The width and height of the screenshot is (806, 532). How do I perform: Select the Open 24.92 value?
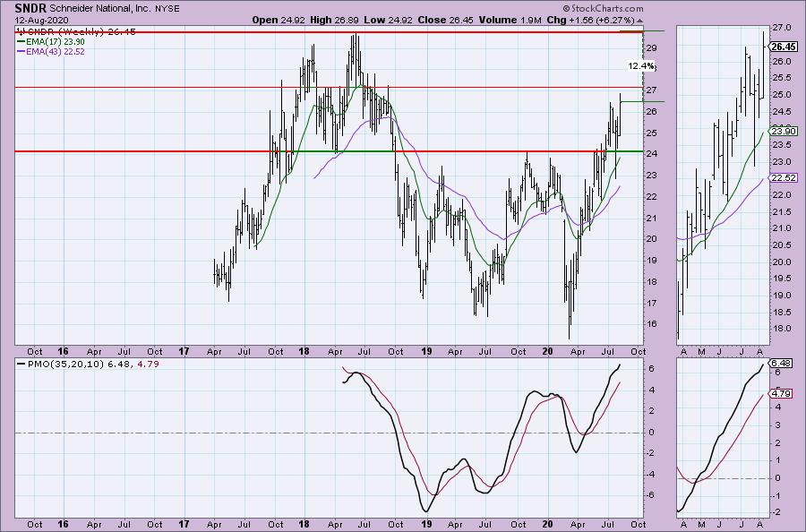click(279, 20)
